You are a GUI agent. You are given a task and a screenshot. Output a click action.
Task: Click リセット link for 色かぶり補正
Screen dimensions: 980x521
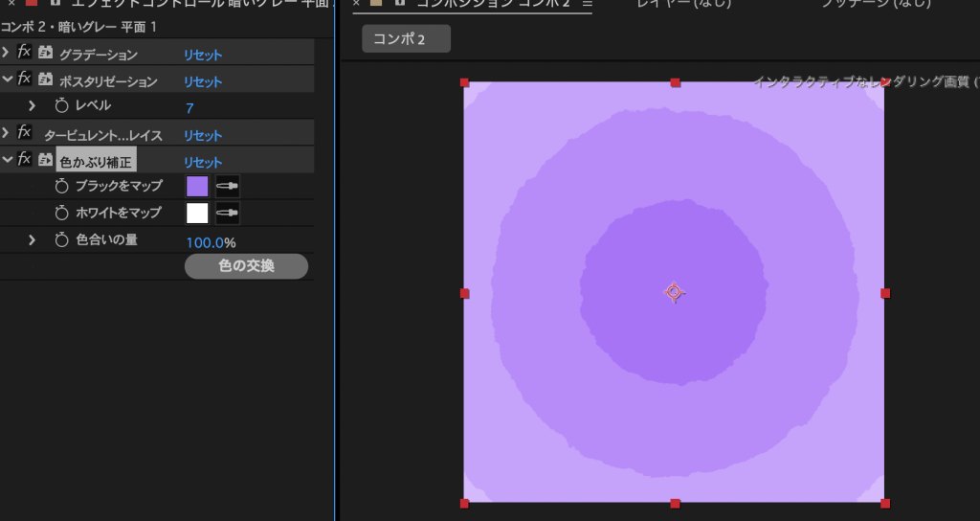(203, 162)
